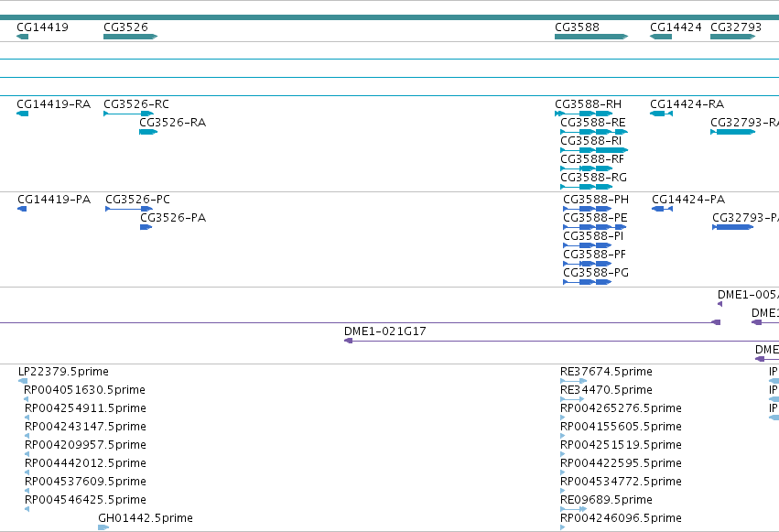Click the CG14424 gene label
This screenshot has height=532, width=779.
pyautogui.click(x=676, y=27)
